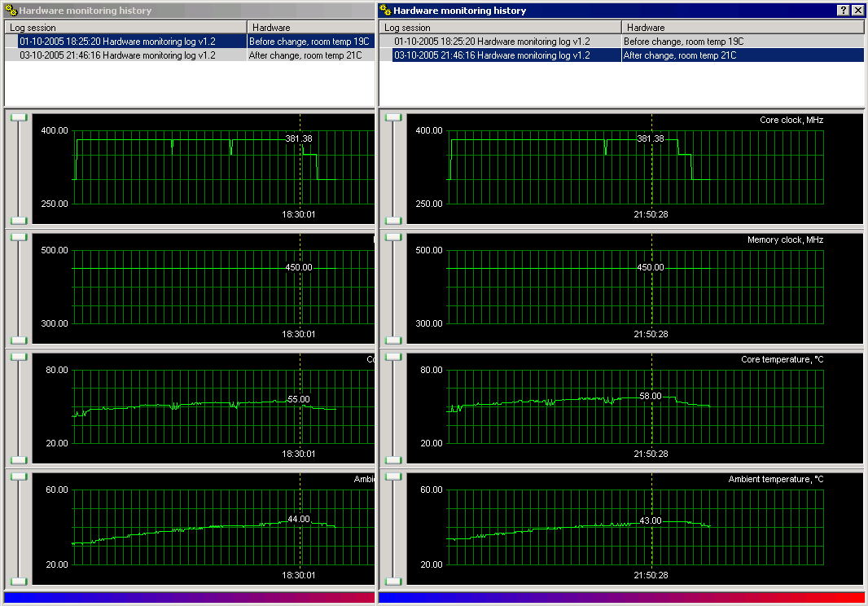Image resolution: width=868 pixels, height=606 pixels.
Task: Click 'After change, room temp 21C' in right window
Action: pyautogui.click(x=680, y=55)
